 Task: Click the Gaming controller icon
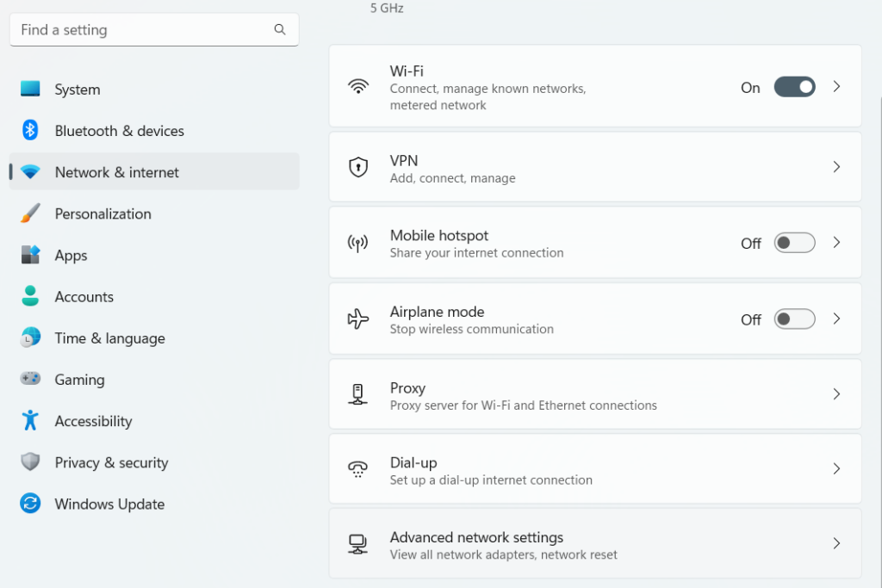click(30, 378)
